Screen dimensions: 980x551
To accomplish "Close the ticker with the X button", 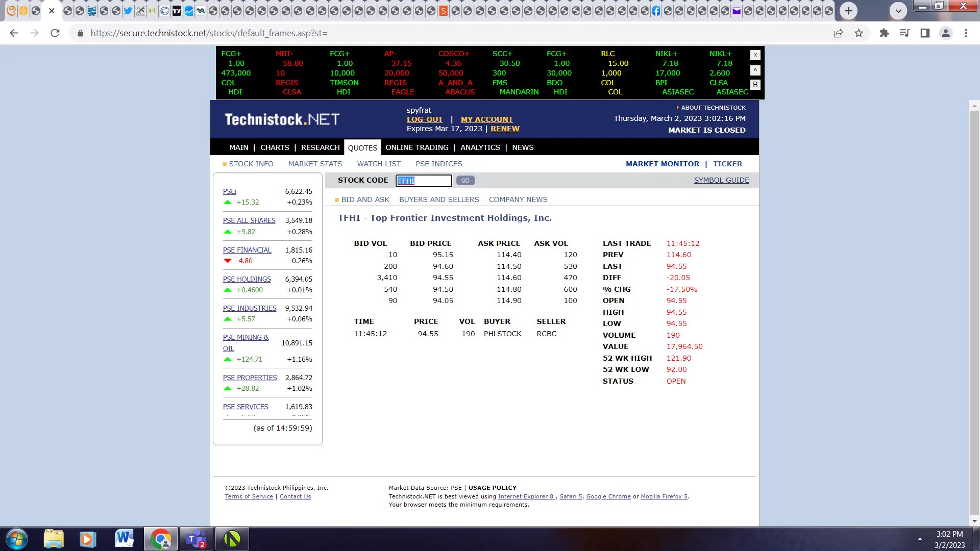I will (755, 55).
